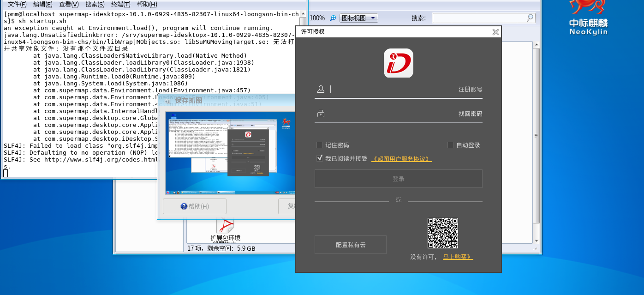
Task: Click the search magnifier icon in the 搜索 box
Action: (x=530, y=18)
